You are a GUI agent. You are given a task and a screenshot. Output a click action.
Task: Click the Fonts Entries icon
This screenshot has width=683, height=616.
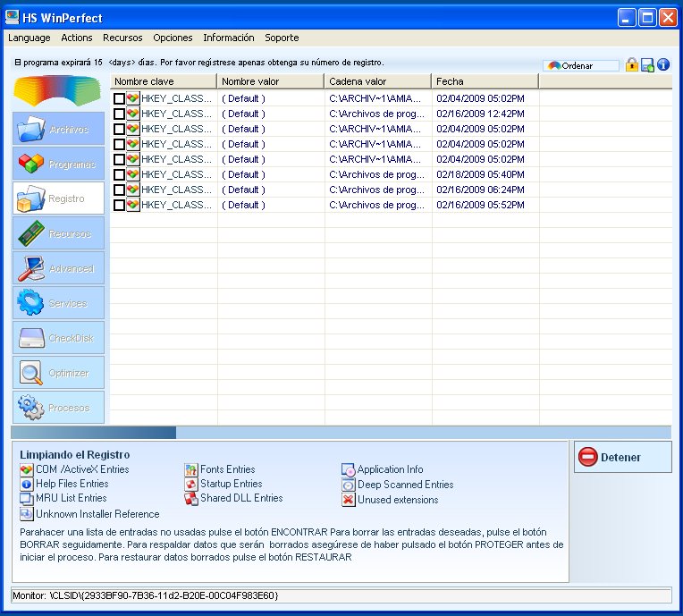point(190,469)
